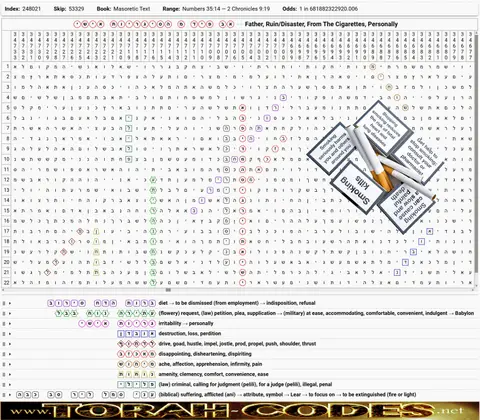Click the Index value 248021
This screenshot has height=420, width=480.
point(32,9)
